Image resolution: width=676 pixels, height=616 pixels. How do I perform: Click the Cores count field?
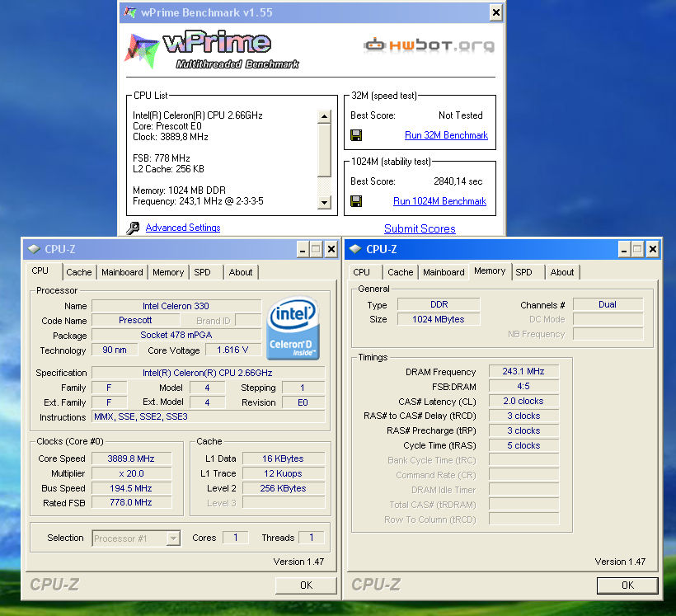[x=236, y=538]
